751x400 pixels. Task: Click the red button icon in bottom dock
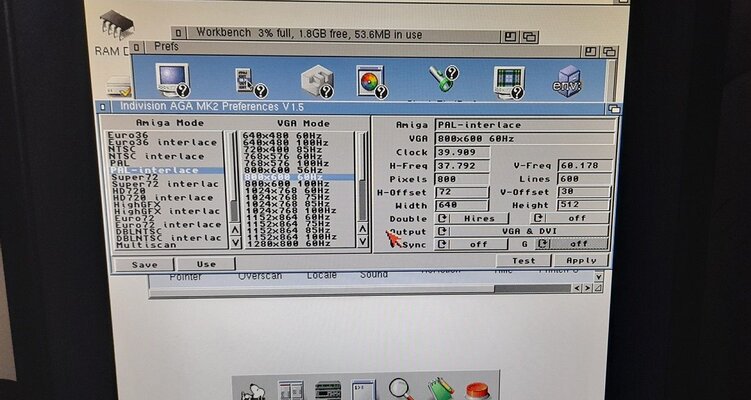point(478,389)
